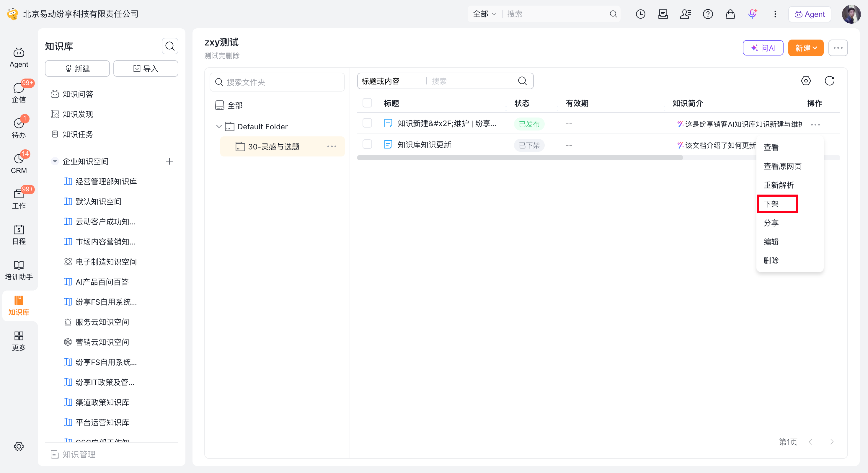Tick the select-all checkbox in table header
This screenshot has width=868, height=473.
367,103
